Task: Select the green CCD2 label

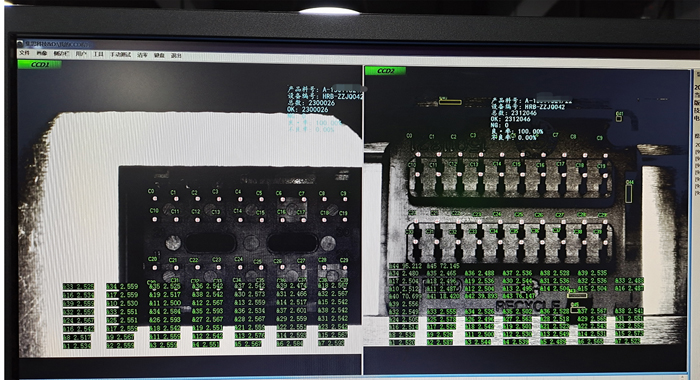Action: (385, 71)
